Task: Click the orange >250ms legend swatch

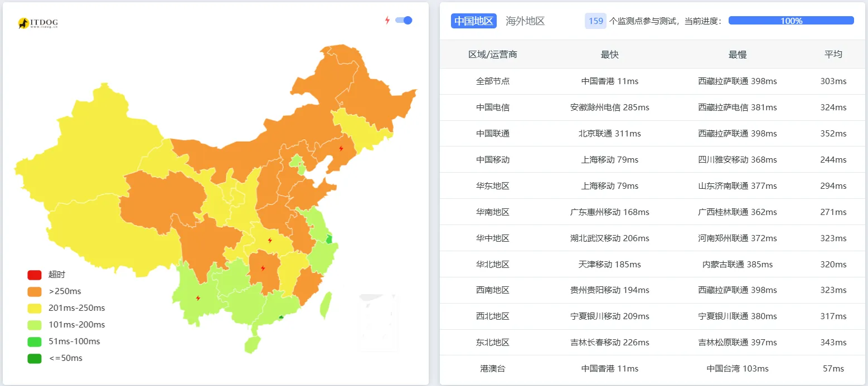Action: 34,291
